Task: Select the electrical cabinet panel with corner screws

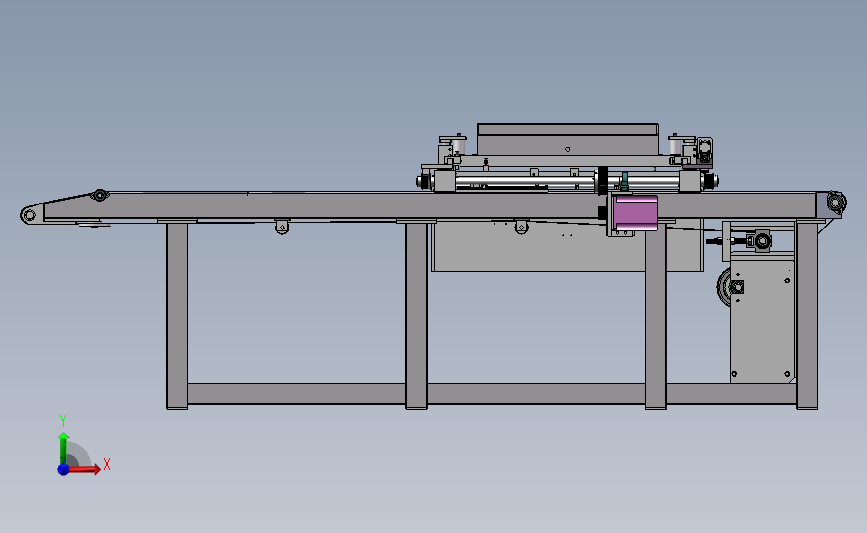Action: (762, 321)
